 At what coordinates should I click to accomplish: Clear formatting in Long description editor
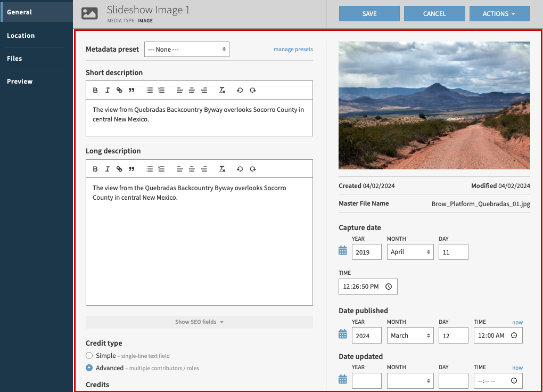pyautogui.click(x=222, y=169)
